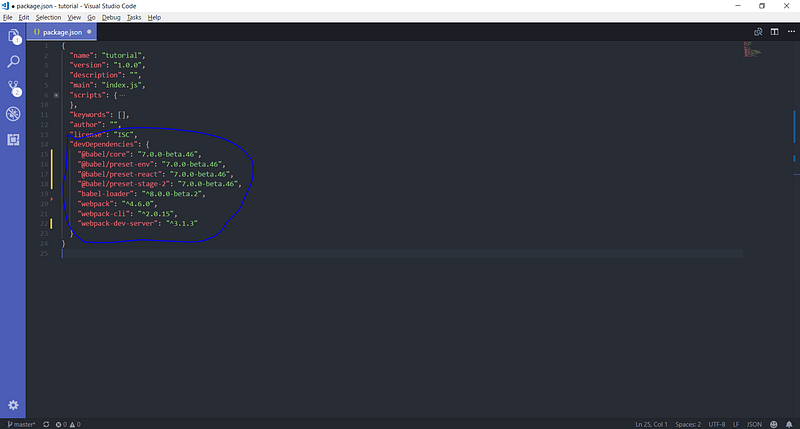Click the "devDependencies" key

[x=104, y=144]
